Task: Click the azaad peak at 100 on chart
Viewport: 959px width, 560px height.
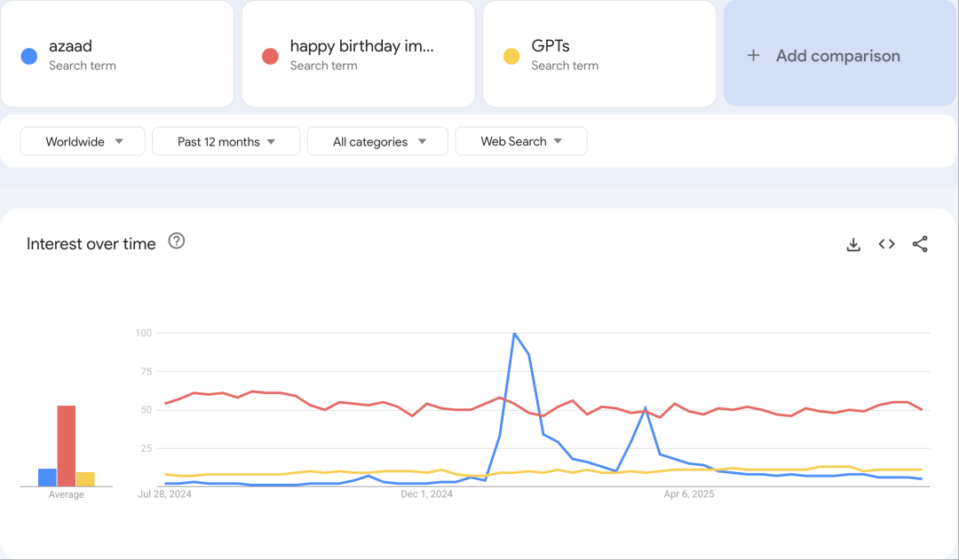Action: (x=514, y=334)
